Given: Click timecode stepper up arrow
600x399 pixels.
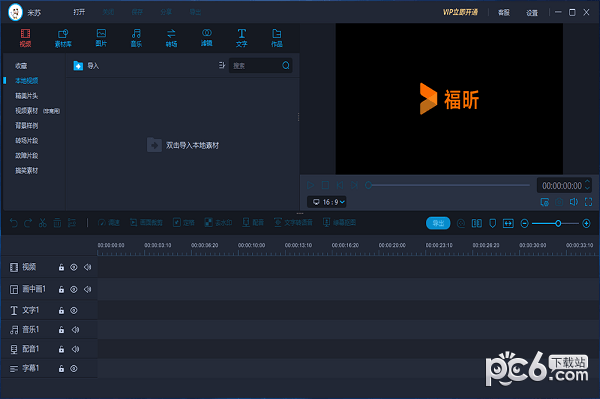Looking at the screenshot, I should point(587,182).
